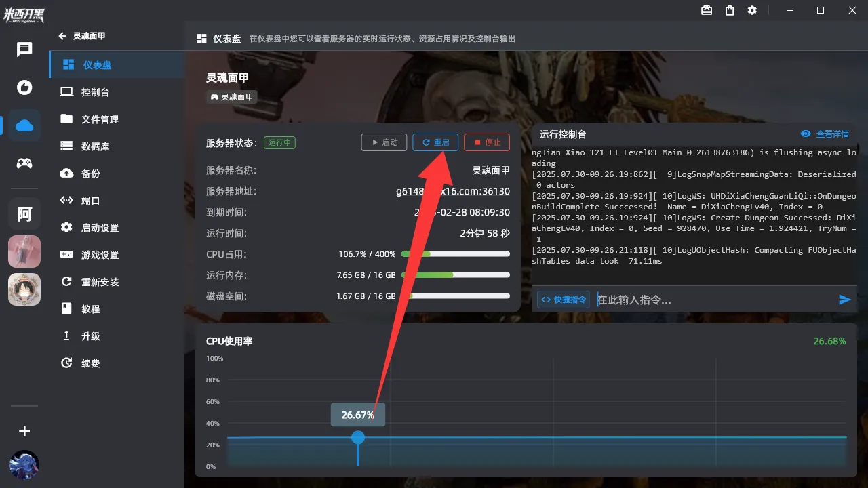Open 控制台 console menu item
Image resolution: width=868 pixels, height=488 pixels.
(117, 92)
